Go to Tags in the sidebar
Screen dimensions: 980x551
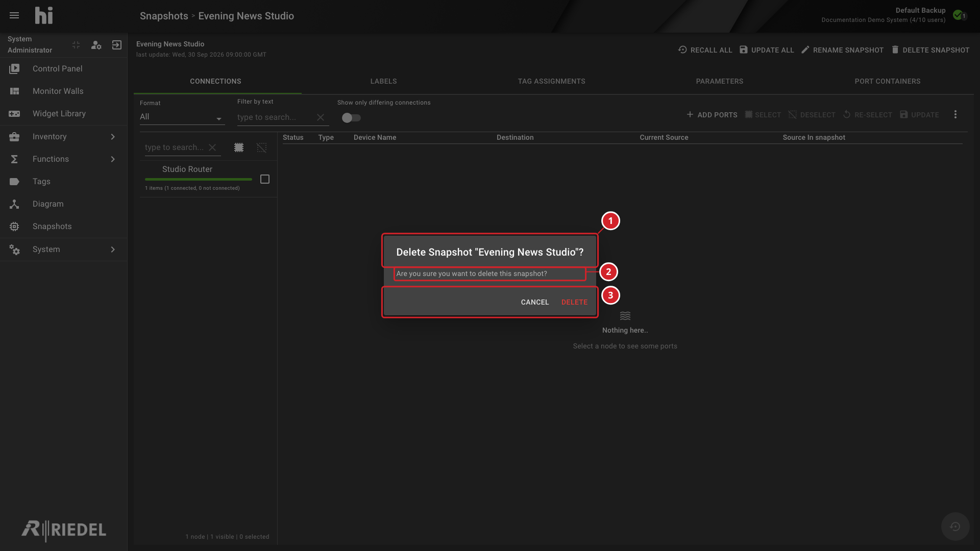click(x=64, y=181)
